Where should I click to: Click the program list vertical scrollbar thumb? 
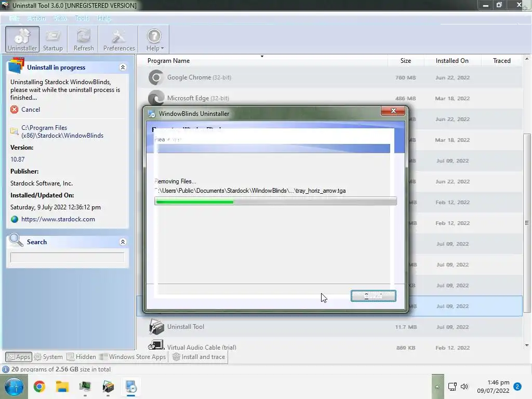pyautogui.click(x=527, y=222)
